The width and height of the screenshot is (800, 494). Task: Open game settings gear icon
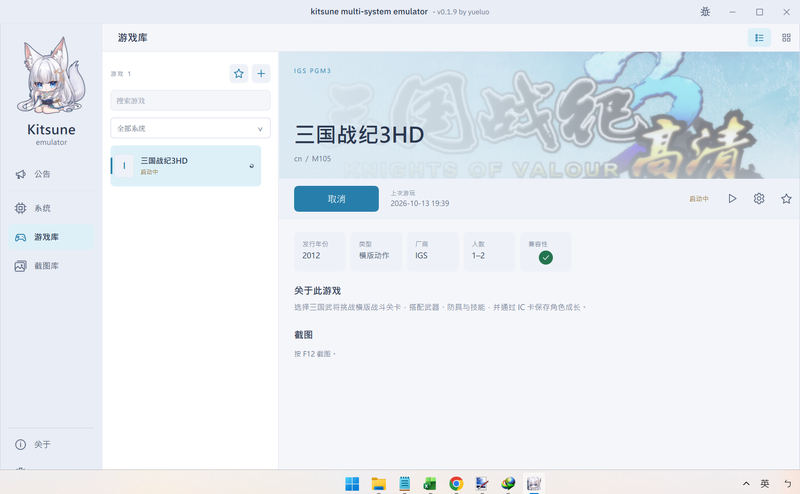click(759, 199)
